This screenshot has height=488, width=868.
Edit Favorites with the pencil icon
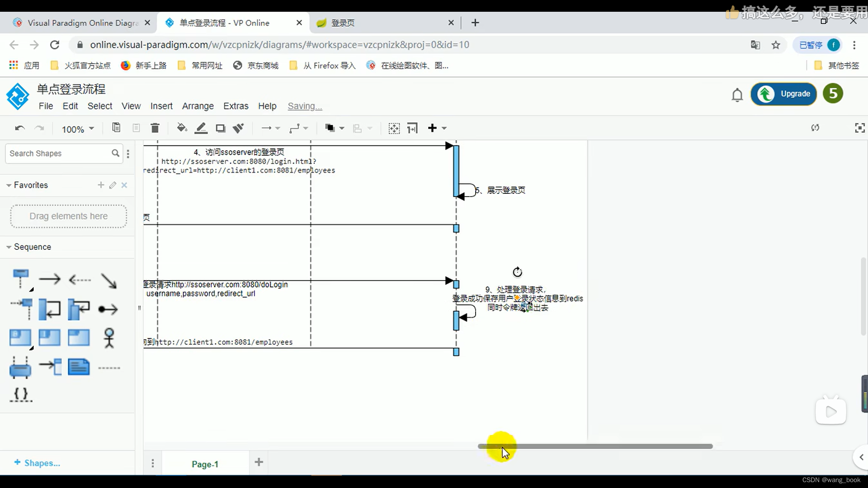pos(113,185)
